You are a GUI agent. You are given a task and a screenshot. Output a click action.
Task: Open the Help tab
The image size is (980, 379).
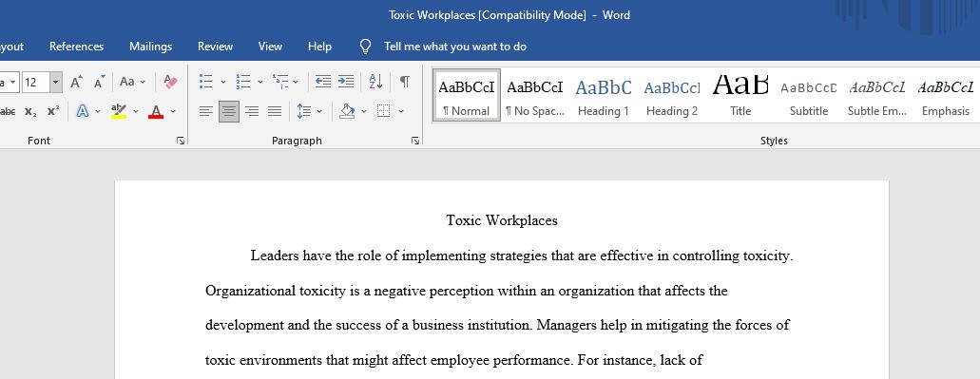[319, 47]
